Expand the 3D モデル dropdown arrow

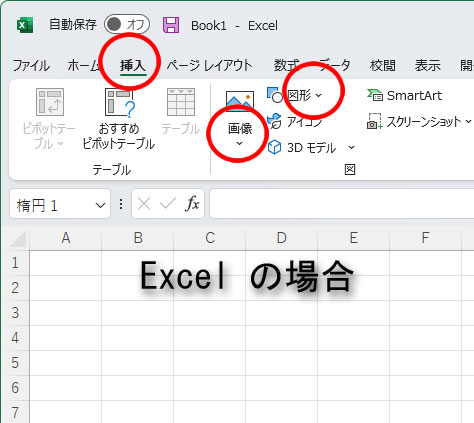351,147
